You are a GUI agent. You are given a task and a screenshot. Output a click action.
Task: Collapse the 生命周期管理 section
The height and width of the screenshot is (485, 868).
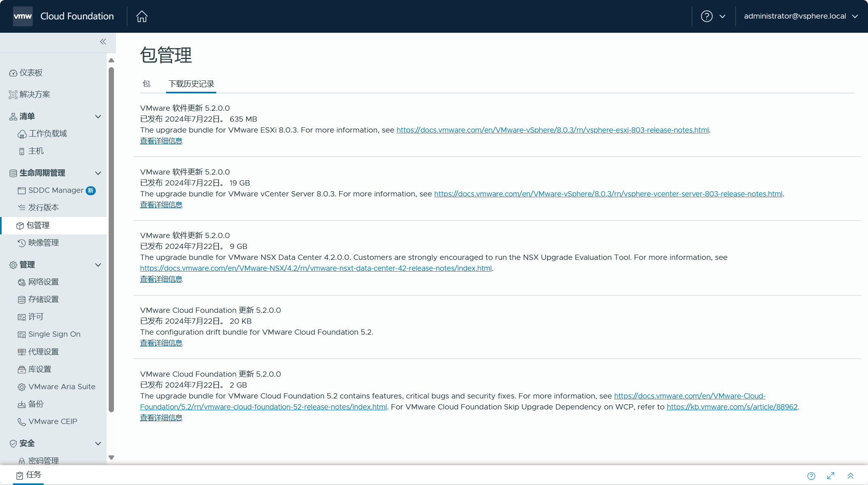(98, 173)
